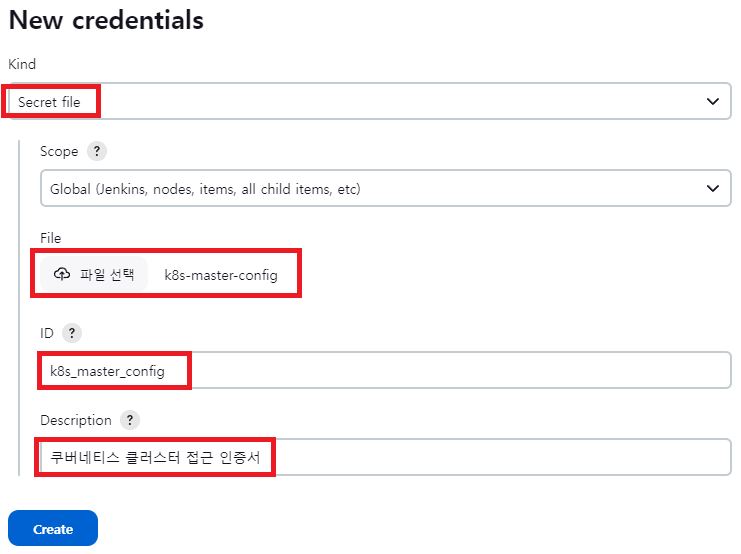The image size is (741, 554).
Task: Open the 'Secret file' Kind selector
Action: (370, 101)
